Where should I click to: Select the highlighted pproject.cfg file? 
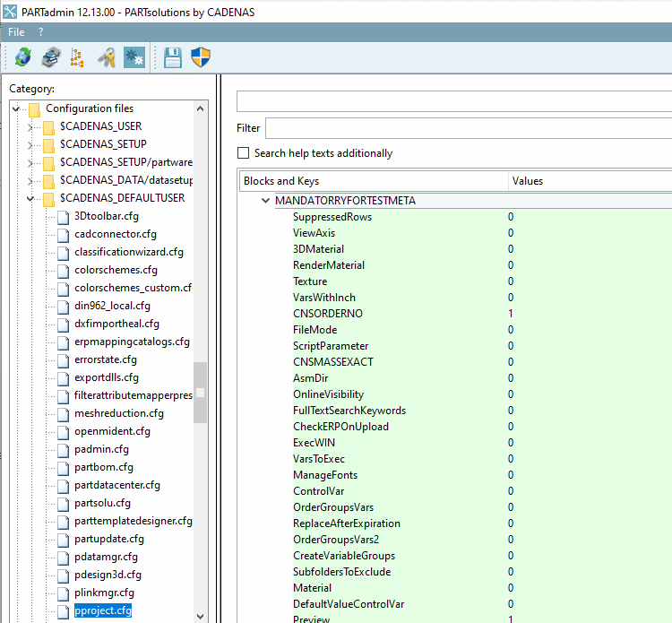click(103, 610)
